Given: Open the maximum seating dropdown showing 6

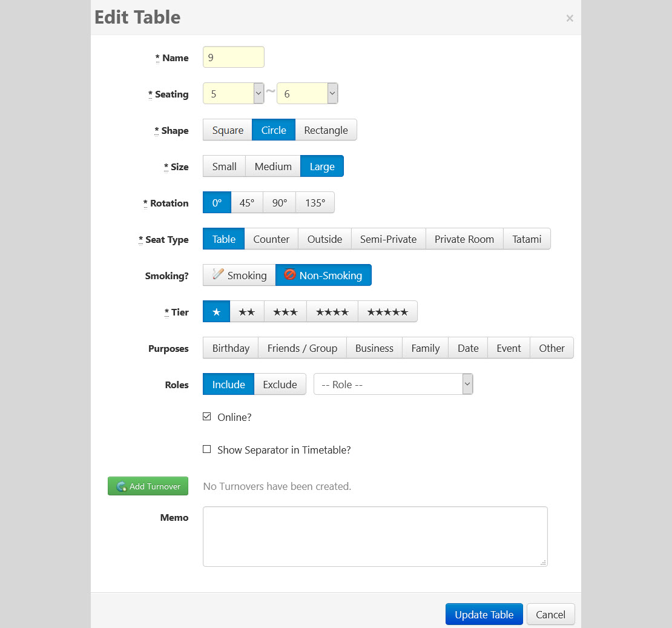Looking at the screenshot, I should [308, 93].
